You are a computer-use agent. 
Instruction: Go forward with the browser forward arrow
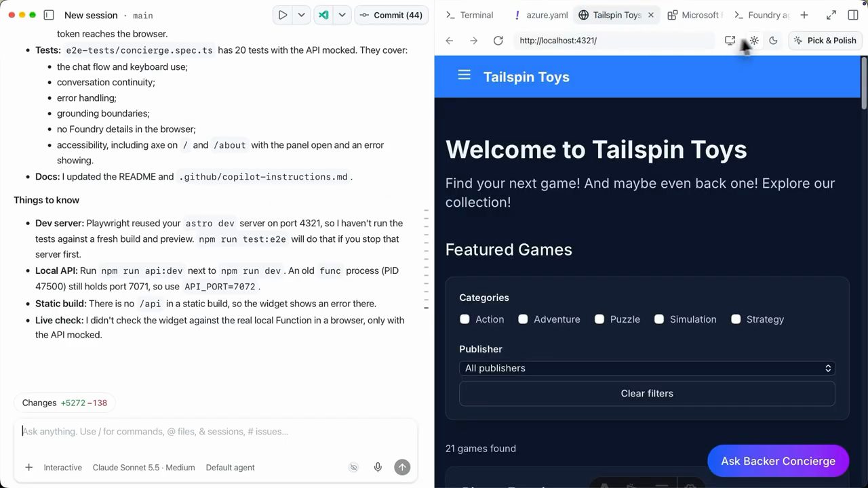click(x=474, y=41)
